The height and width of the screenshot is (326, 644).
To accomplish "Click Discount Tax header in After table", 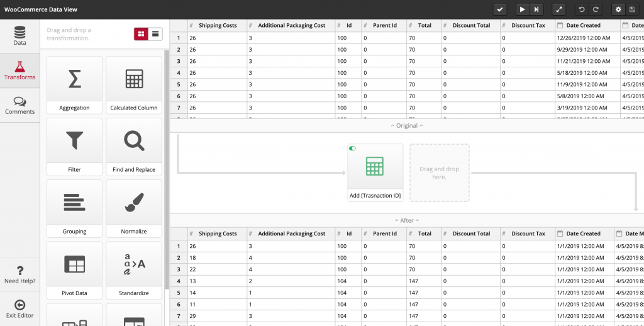I will (528, 233).
